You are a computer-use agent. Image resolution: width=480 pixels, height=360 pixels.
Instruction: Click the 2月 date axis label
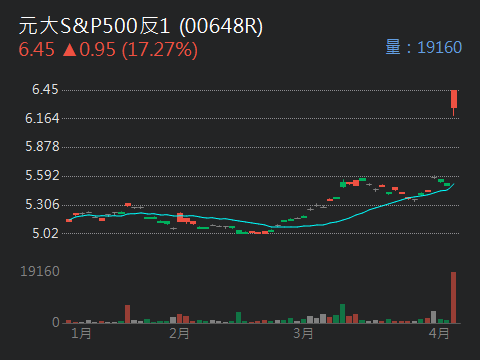point(179,333)
